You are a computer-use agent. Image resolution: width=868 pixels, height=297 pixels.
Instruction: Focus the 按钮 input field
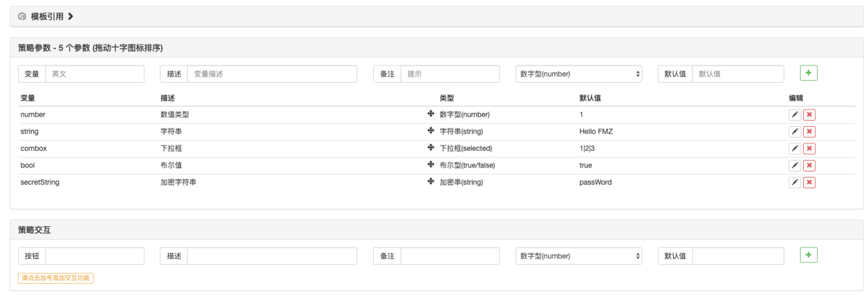click(95, 256)
